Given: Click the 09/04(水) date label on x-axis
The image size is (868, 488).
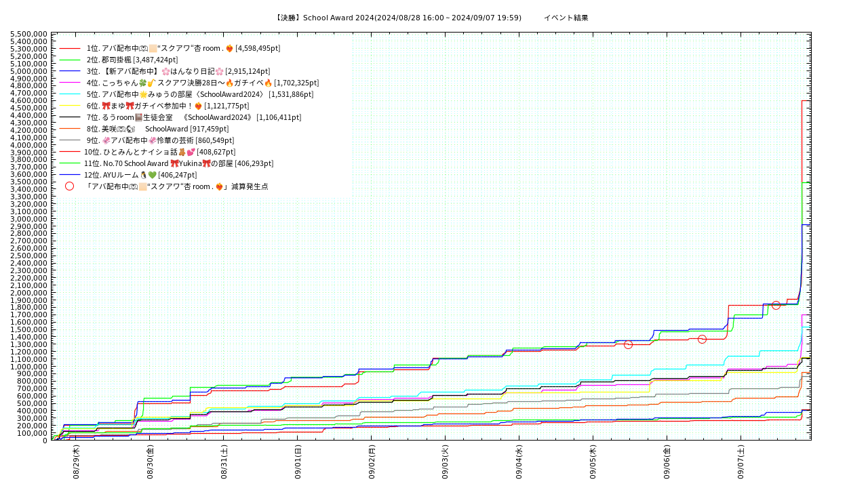Looking at the screenshot, I should pyautogui.click(x=519, y=462).
